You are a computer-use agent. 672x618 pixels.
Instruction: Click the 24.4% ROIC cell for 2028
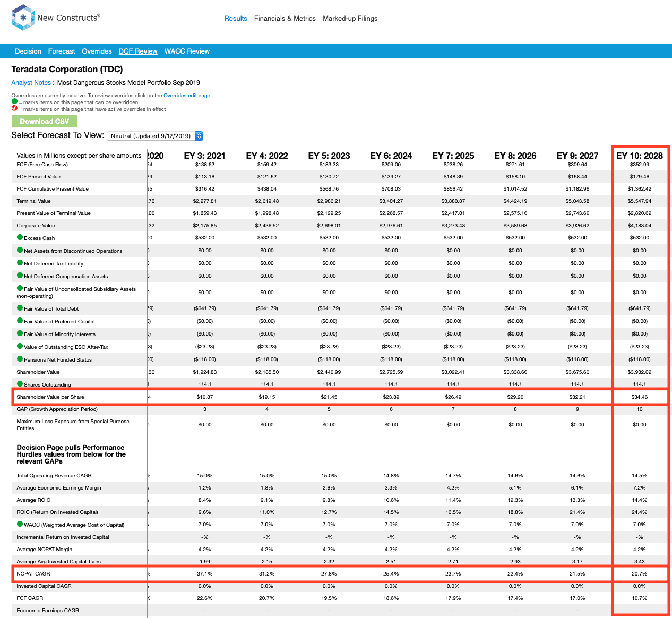pos(640,512)
